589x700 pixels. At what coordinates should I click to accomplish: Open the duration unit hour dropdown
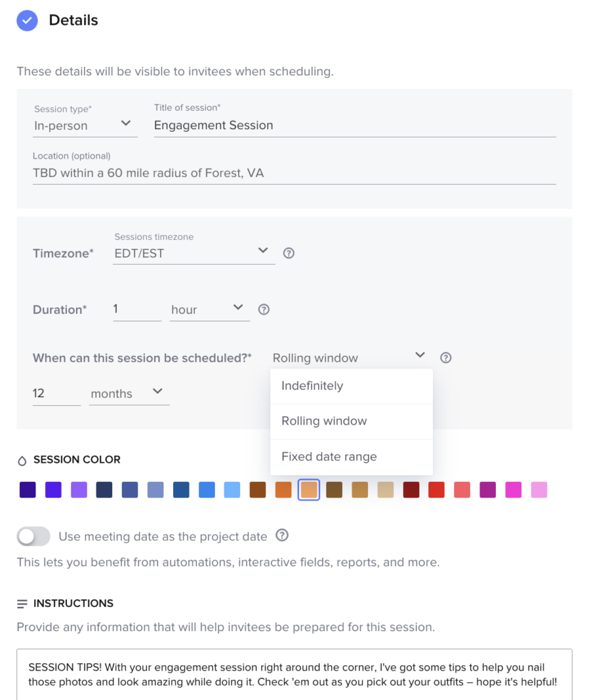tap(209, 310)
